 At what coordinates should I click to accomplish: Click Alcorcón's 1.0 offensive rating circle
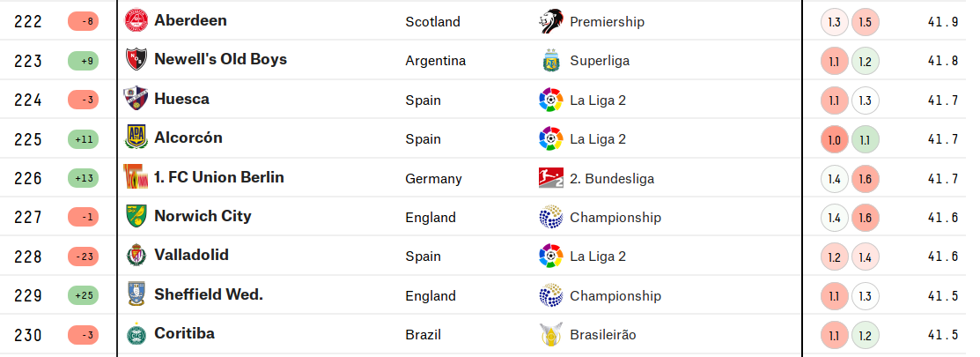pos(835,139)
